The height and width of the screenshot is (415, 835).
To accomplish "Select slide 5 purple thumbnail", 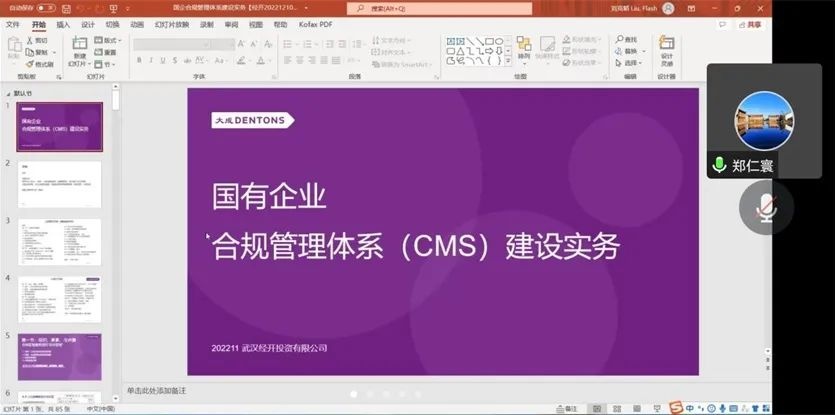I will click(x=59, y=357).
